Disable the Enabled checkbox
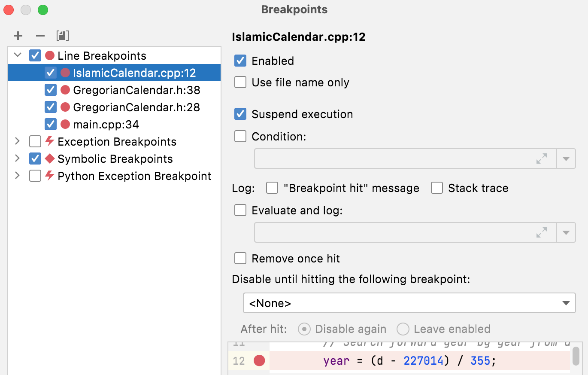The image size is (588, 375). pos(240,61)
